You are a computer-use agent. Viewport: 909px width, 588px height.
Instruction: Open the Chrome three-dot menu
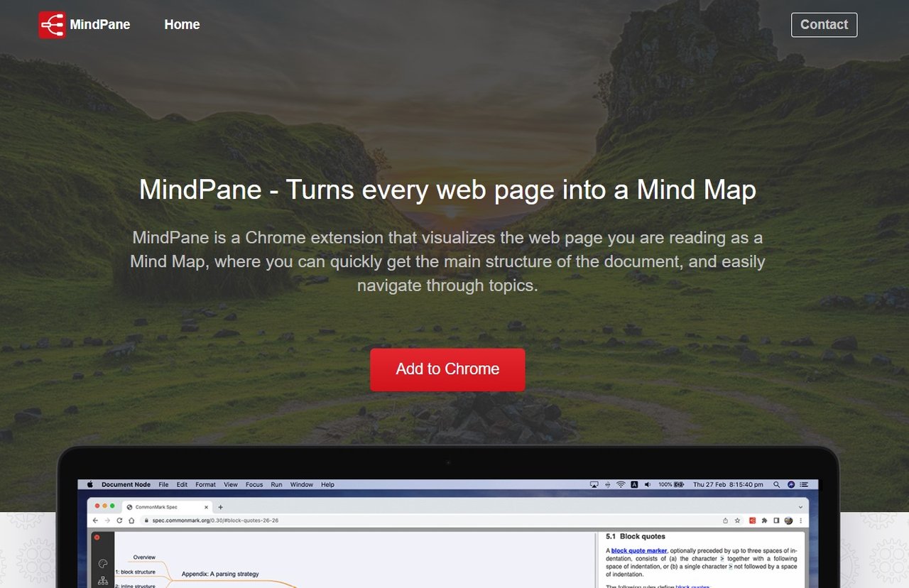[801, 521]
